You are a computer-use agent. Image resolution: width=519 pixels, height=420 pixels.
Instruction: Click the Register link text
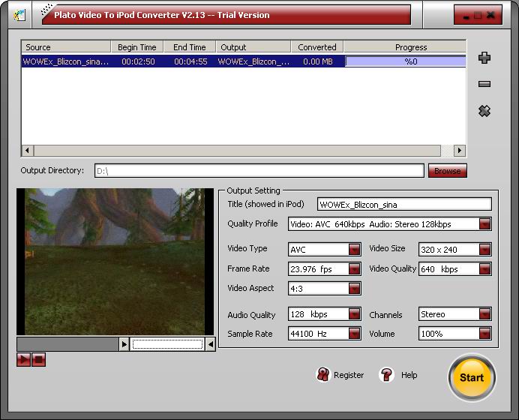349,375
